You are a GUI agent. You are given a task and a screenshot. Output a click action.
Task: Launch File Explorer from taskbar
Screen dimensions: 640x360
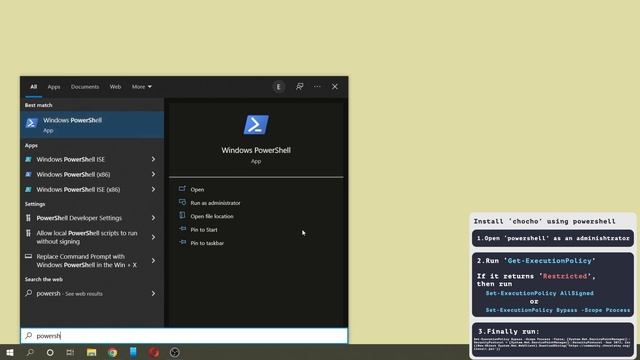(91, 352)
